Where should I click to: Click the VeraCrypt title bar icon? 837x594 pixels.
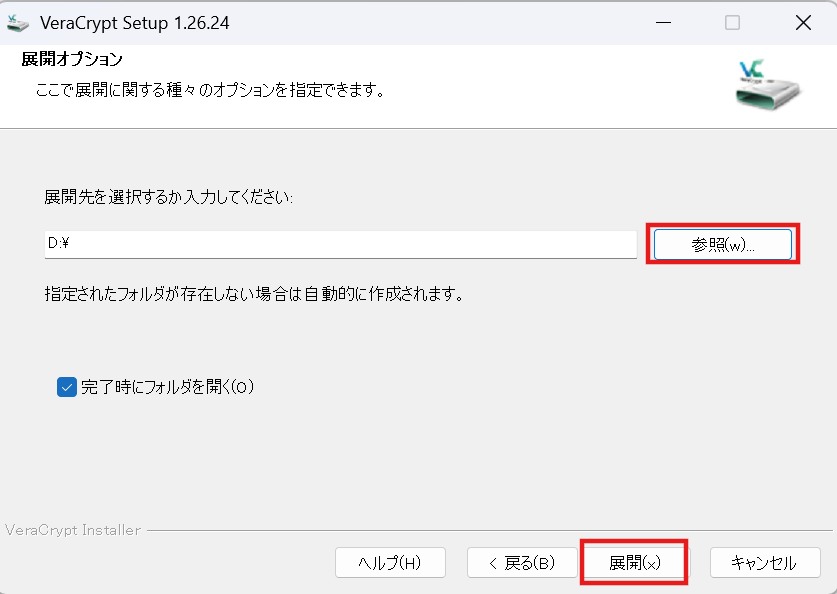tap(17, 23)
